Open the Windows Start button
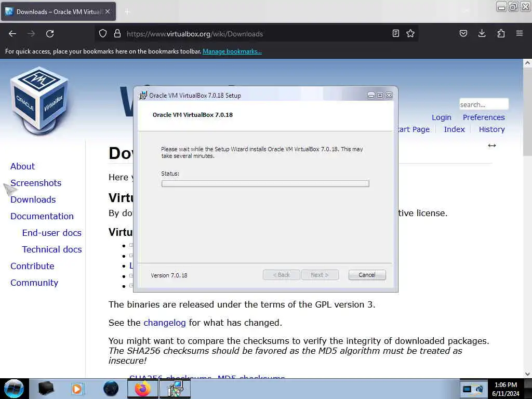This screenshot has width=532, height=399. pos(14,389)
